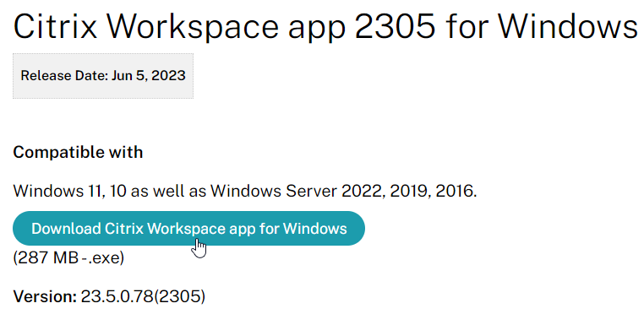Click Download Citrix Workspace app for Windows button
Image resolution: width=644 pixels, height=314 pixels.
[189, 228]
